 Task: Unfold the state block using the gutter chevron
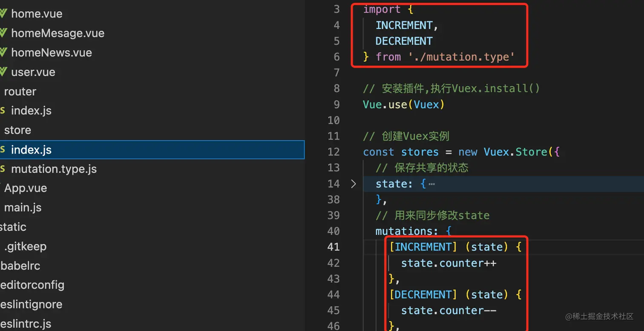(353, 184)
